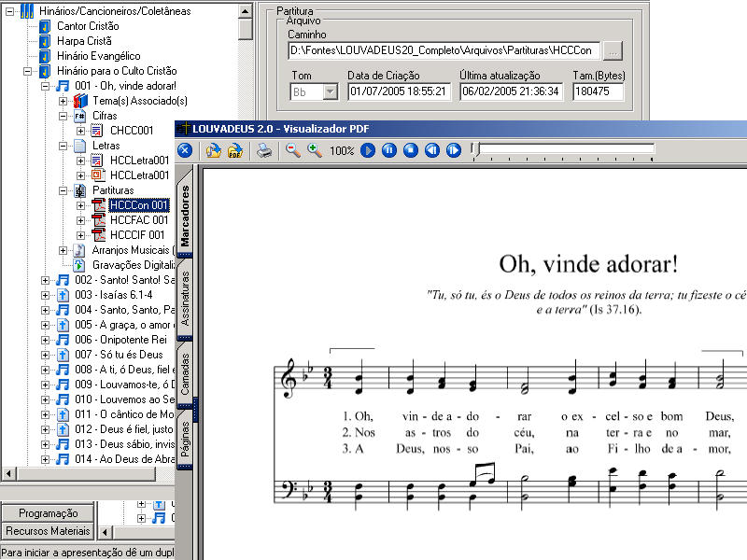Collapse the Letras node
Viewport: 747px width, 560px height.
(63, 146)
